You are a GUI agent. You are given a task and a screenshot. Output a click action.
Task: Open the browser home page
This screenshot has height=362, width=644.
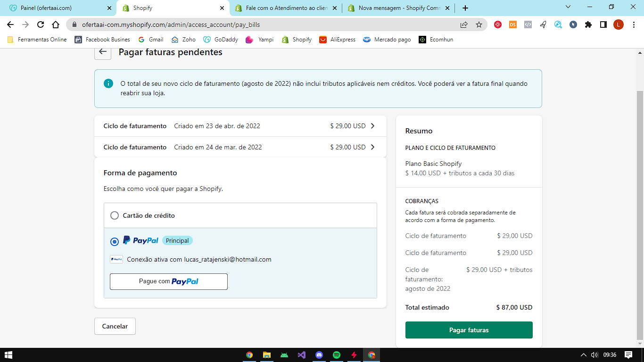pyautogui.click(x=56, y=25)
